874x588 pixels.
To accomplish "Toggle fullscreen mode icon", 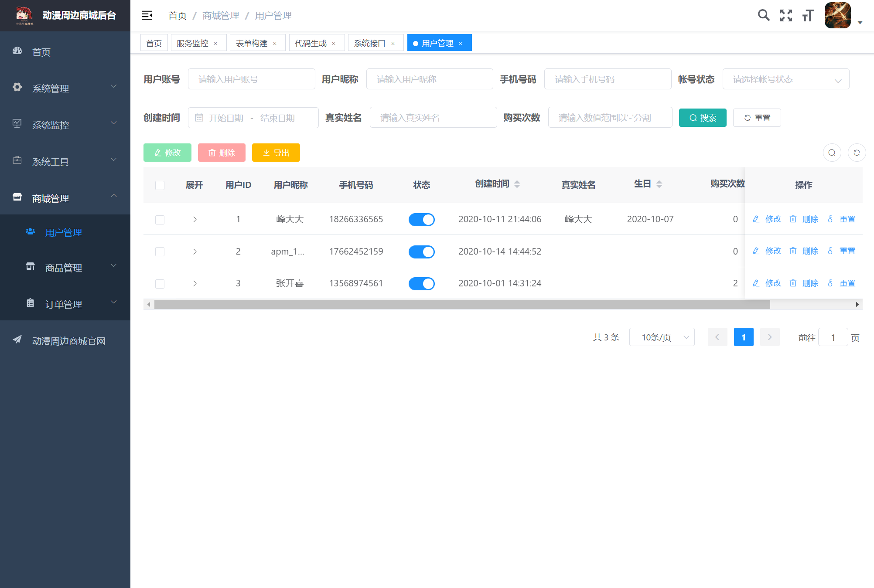I will click(786, 15).
